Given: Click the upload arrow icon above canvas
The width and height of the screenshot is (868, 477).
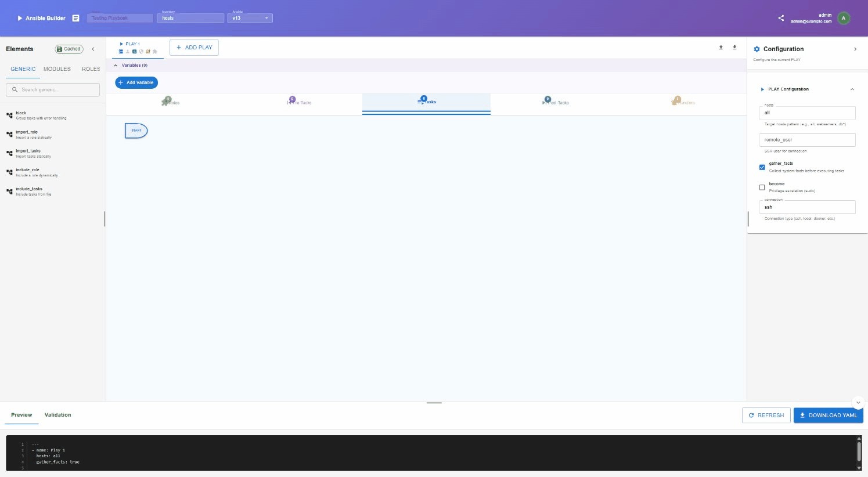Looking at the screenshot, I should [x=721, y=48].
